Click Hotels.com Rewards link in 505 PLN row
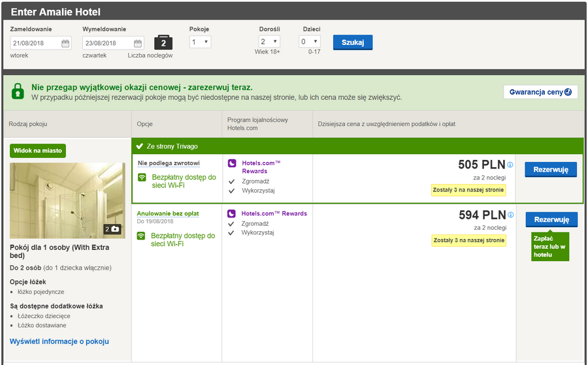 coord(261,167)
